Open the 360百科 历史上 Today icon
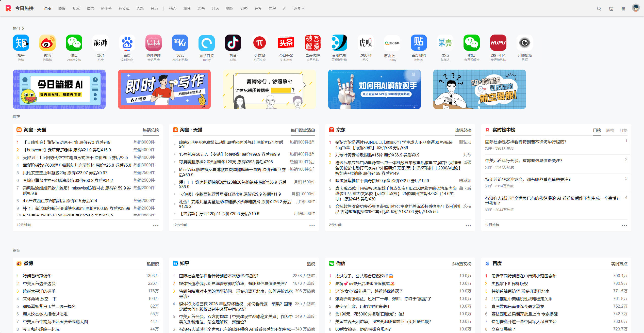Viewport: 644px width, 333px height. coord(392,43)
